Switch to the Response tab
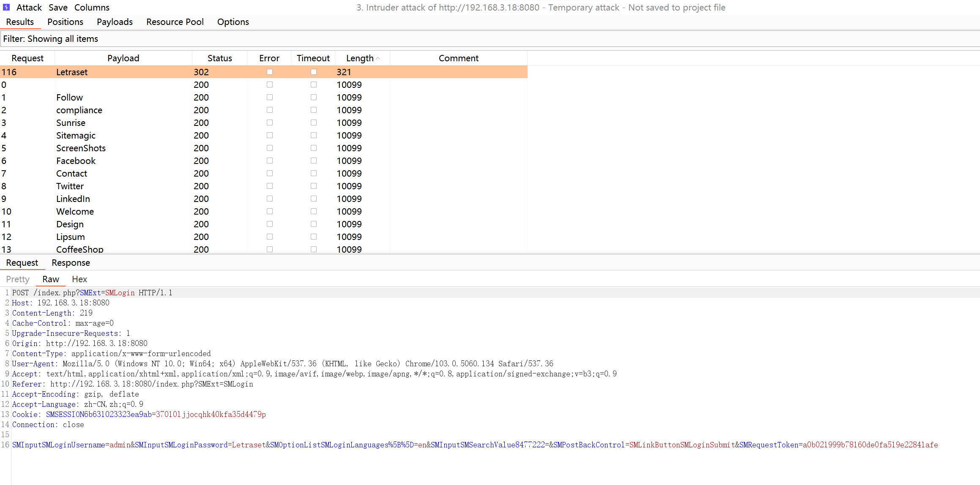Viewport: 980px width, 485px height. [71, 263]
